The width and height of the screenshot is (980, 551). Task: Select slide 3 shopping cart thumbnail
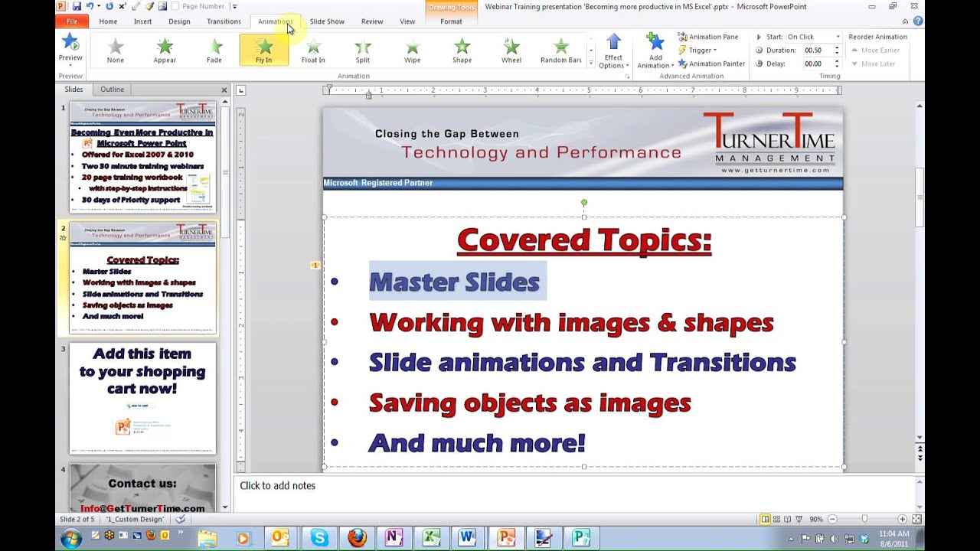[x=142, y=398]
